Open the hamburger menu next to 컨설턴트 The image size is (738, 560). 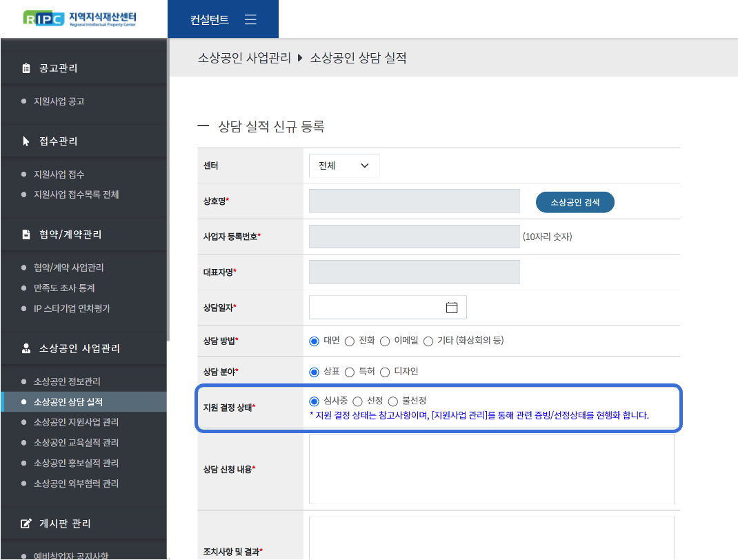click(250, 20)
